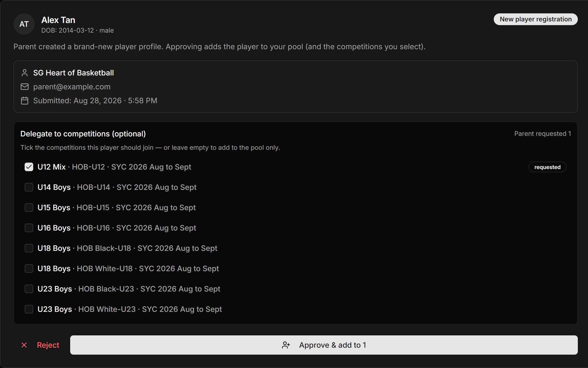
Task: Click the person icon beside SG Heart of Basketball
Action: click(x=25, y=73)
